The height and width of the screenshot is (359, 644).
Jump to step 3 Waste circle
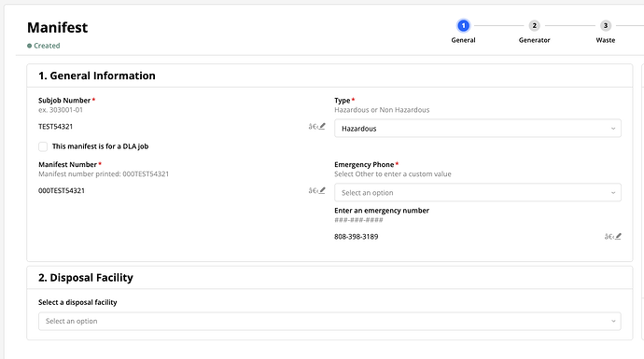coord(606,26)
